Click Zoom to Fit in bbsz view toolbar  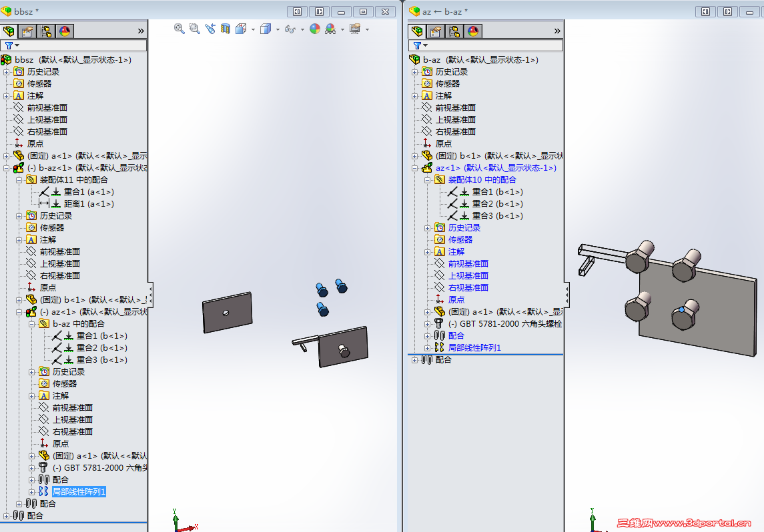179,29
